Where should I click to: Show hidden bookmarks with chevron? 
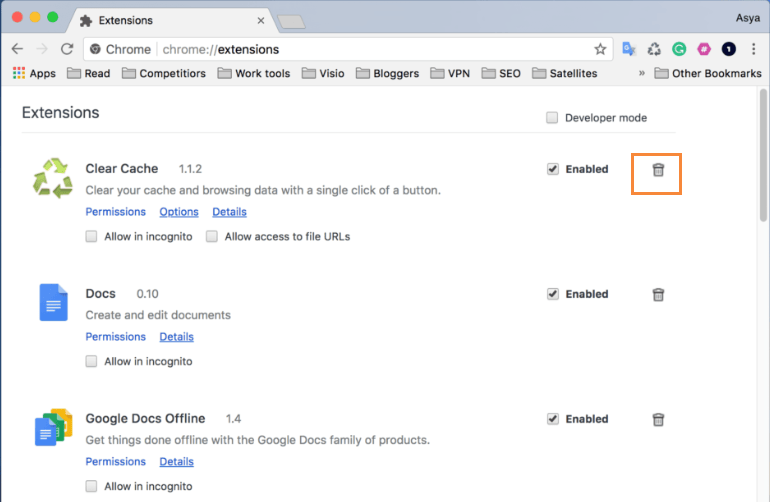tap(641, 73)
